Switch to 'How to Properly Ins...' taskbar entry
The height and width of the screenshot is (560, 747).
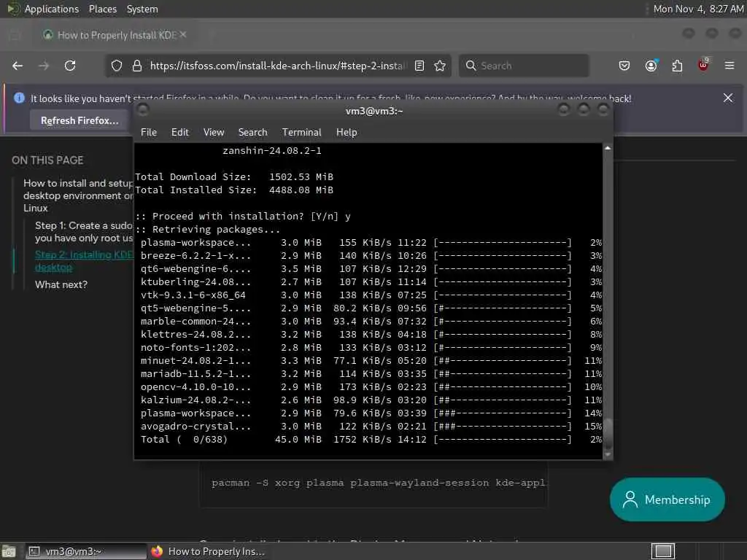208,551
